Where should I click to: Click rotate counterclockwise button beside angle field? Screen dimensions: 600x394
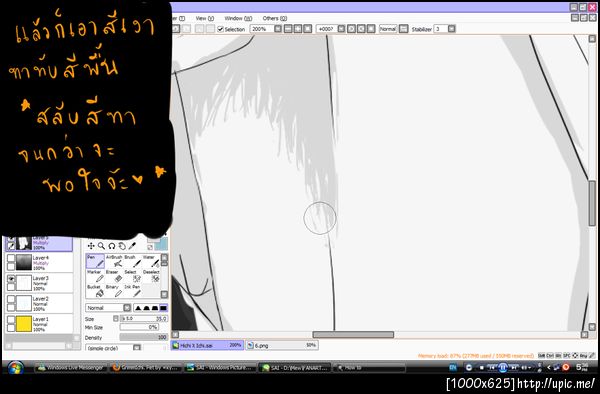[352, 29]
